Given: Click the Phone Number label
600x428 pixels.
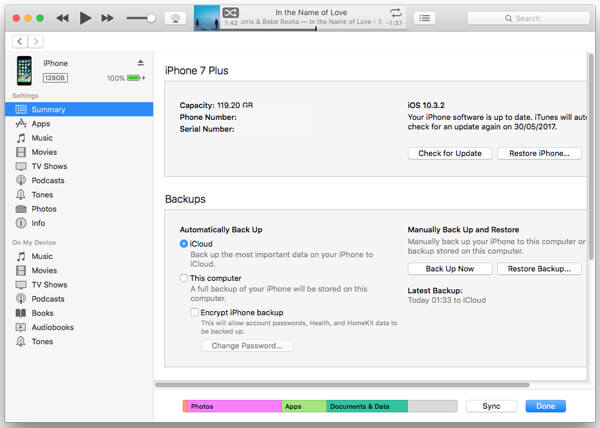Looking at the screenshot, I should pyautogui.click(x=208, y=117).
